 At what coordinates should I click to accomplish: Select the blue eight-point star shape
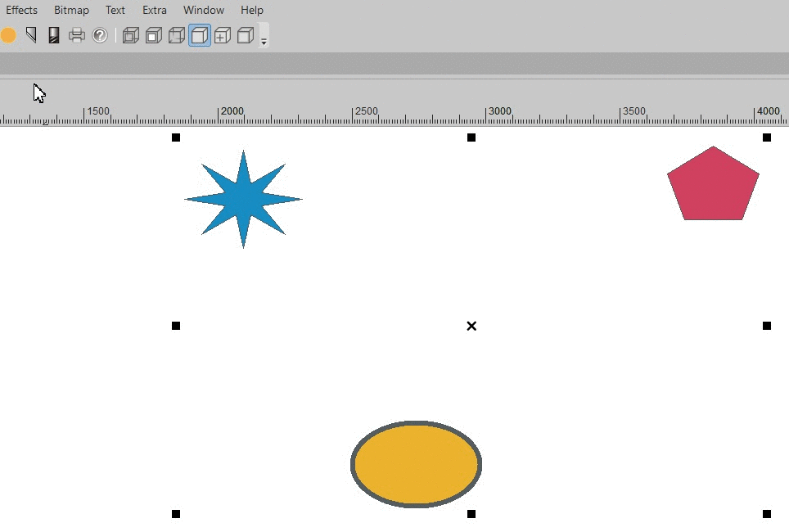coord(244,200)
